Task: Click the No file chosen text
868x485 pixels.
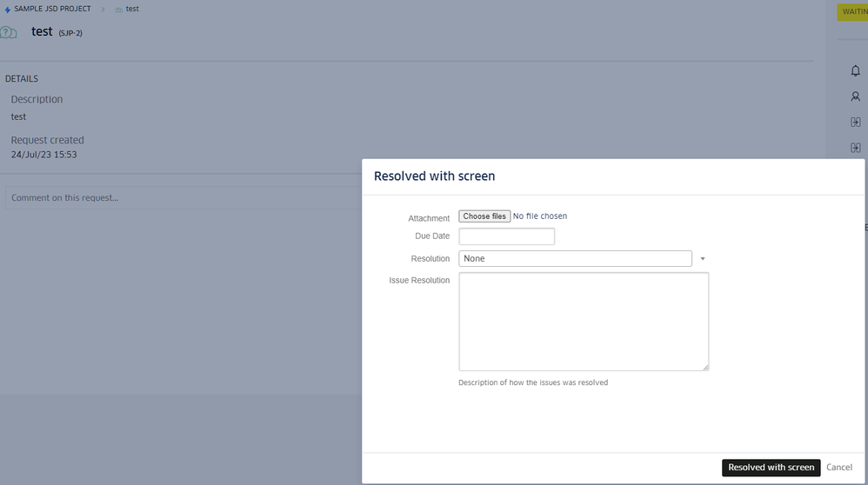Action: [x=540, y=216]
